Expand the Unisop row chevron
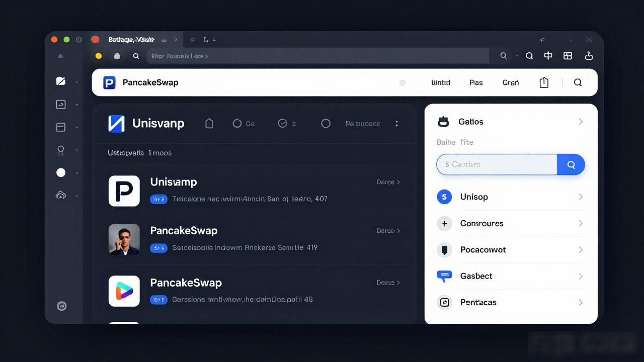The width and height of the screenshot is (644, 362). point(581,197)
